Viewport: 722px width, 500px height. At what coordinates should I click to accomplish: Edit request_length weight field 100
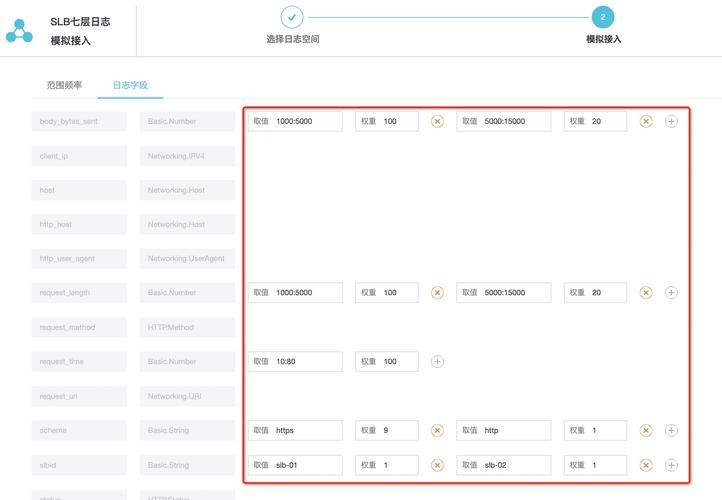tap(387, 292)
